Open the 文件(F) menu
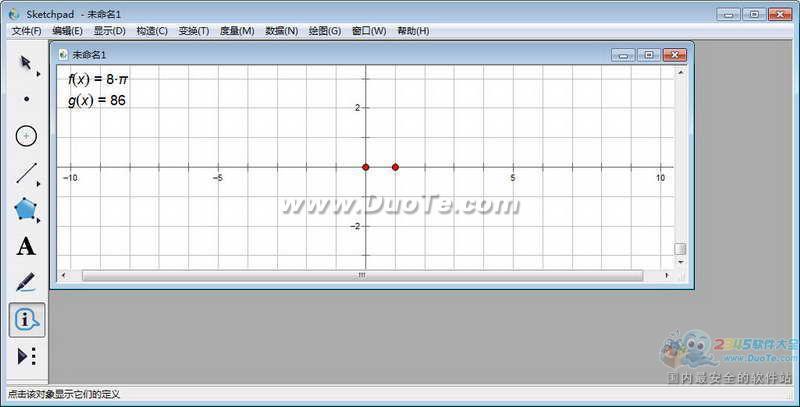 click(x=27, y=31)
